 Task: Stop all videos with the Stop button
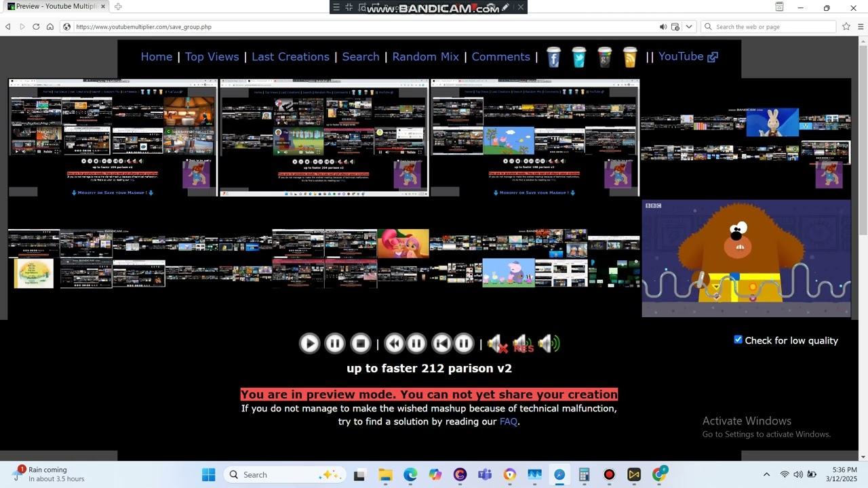click(x=361, y=344)
